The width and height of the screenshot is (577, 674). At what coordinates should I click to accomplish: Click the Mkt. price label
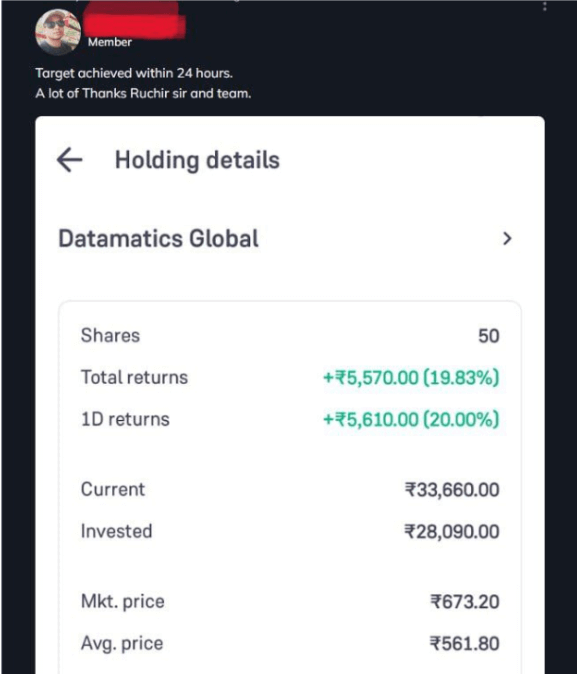(123, 601)
